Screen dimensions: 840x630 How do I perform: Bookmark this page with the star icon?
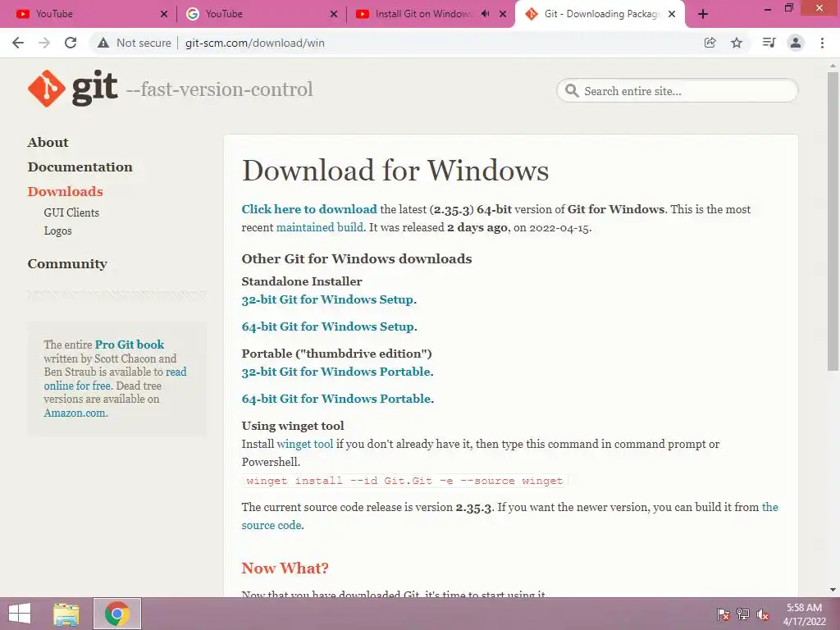pyautogui.click(x=737, y=43)
